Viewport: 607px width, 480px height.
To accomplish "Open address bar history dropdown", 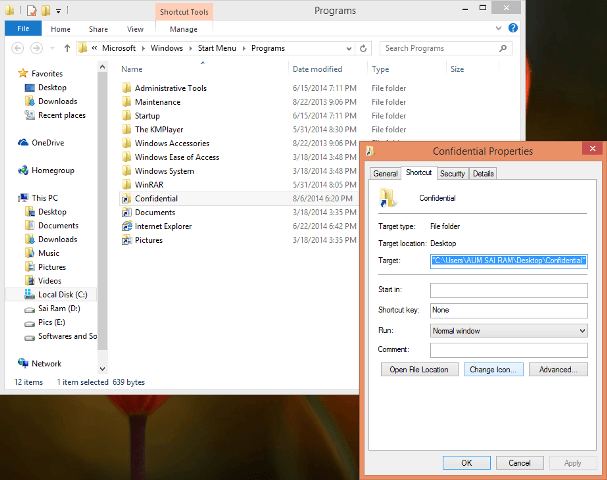I will 349,48.
